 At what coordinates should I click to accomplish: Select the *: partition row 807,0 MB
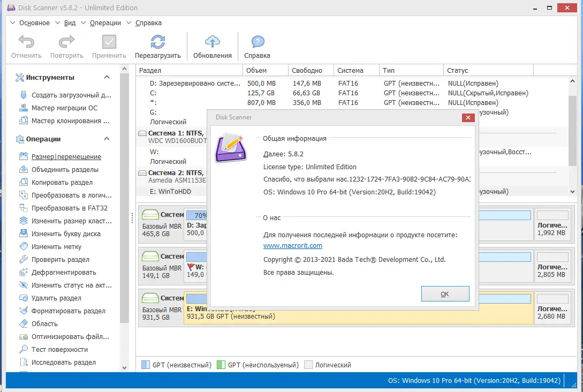coord(351,103)
